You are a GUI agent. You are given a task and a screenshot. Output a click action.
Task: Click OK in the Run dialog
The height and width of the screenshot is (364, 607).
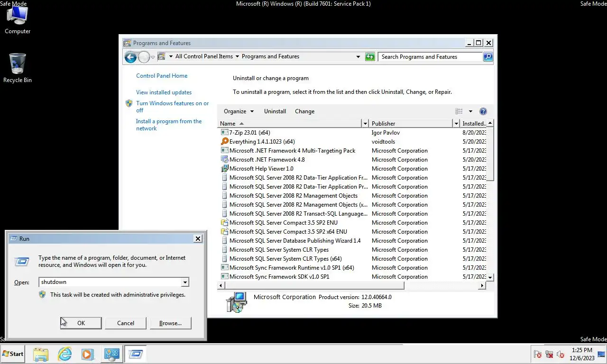[x=81, y=323]
